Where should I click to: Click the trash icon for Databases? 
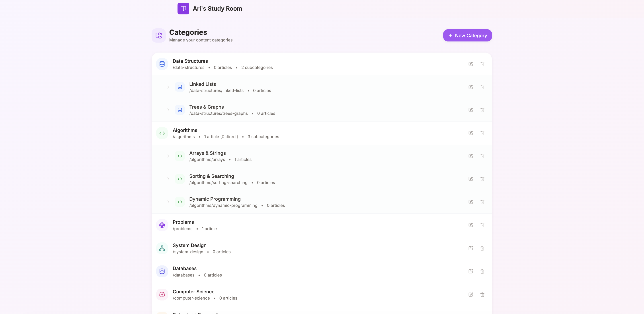[482, 271]
